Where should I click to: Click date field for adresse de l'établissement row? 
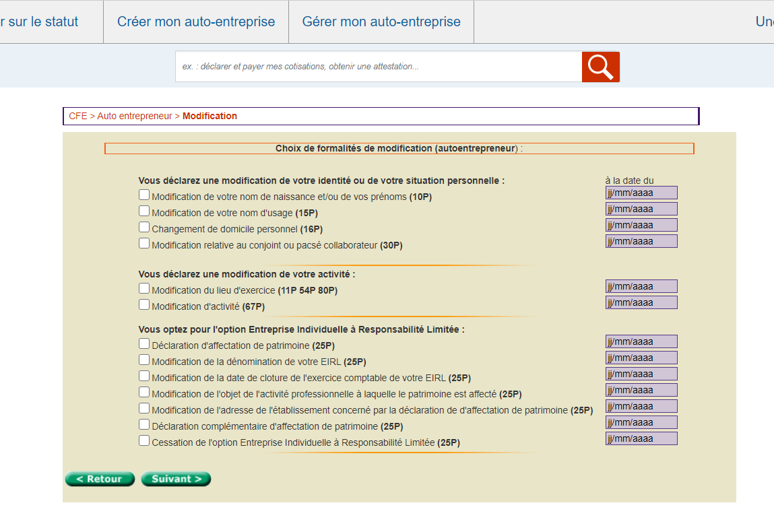642,406
